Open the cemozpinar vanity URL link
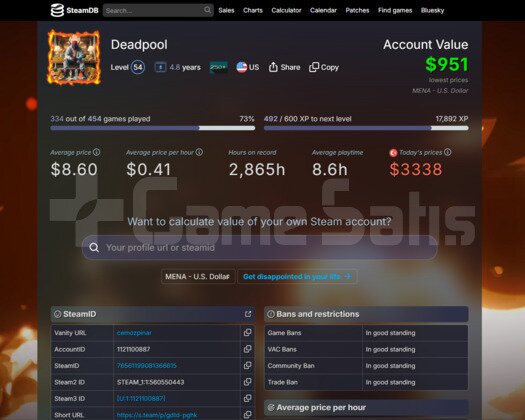The width and height of the screenshot is (525, 420). pos(134,333)
